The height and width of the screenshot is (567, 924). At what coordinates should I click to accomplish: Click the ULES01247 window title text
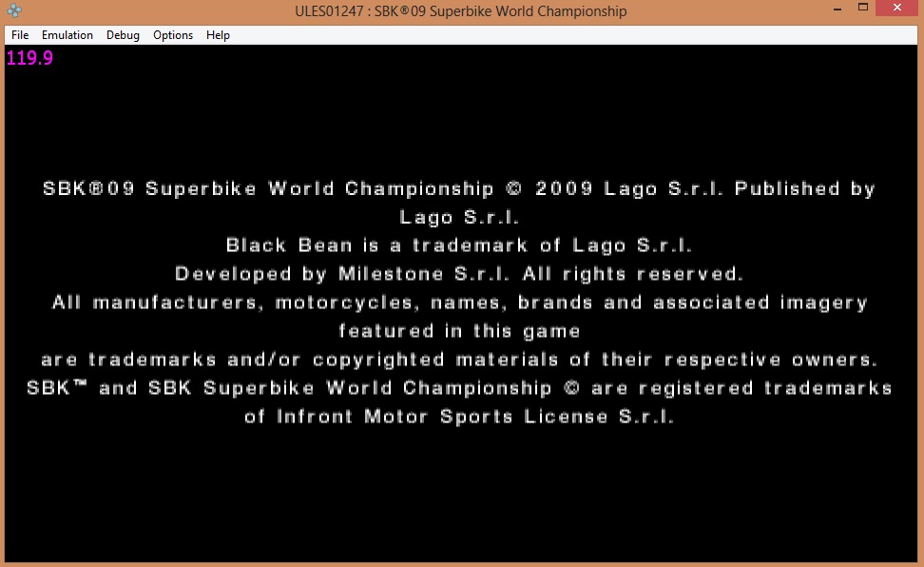pos(461,11)
